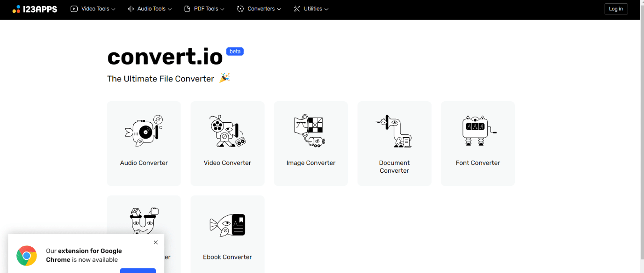Click the convert.io heading
Viewport: 644px width, 273px height.
click(x=165, y=57)
